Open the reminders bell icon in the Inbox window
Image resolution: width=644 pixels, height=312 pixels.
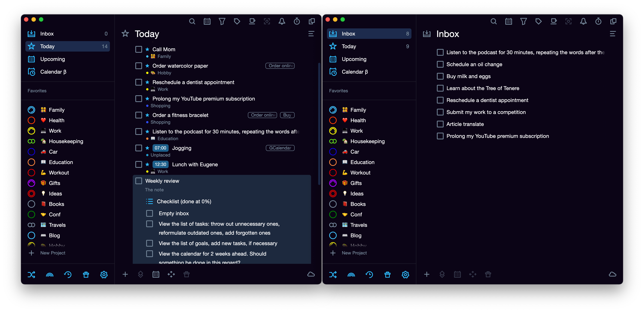[583, 21]
